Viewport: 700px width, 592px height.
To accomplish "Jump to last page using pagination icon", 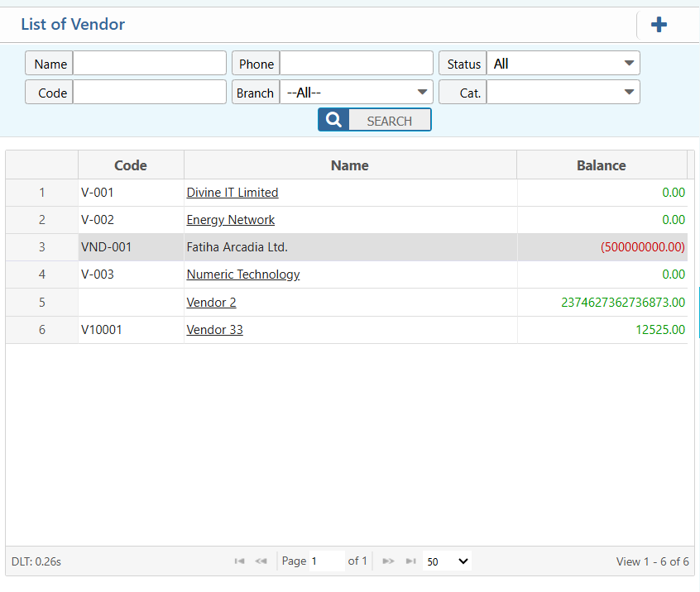I will (x=411, y=561).
